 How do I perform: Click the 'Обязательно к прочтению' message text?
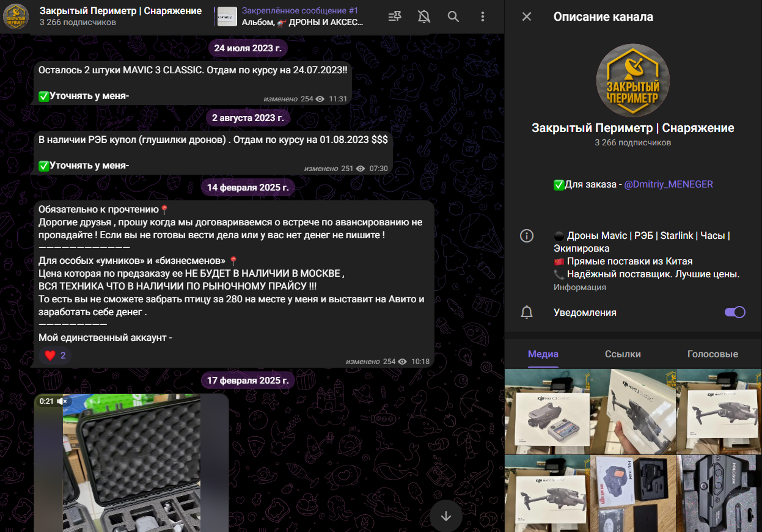(98, 209)
